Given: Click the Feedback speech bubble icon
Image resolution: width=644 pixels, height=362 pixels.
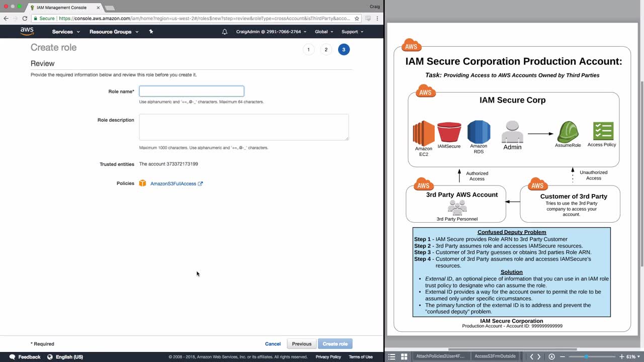Looking at the screenshot, I should pyautogui.click(x=11, y=357).
